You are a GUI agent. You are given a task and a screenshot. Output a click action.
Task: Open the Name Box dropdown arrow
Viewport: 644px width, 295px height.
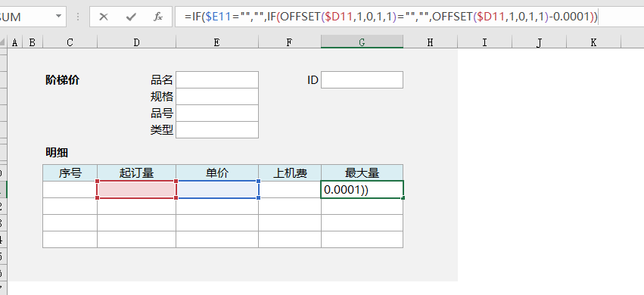point(58,17)
